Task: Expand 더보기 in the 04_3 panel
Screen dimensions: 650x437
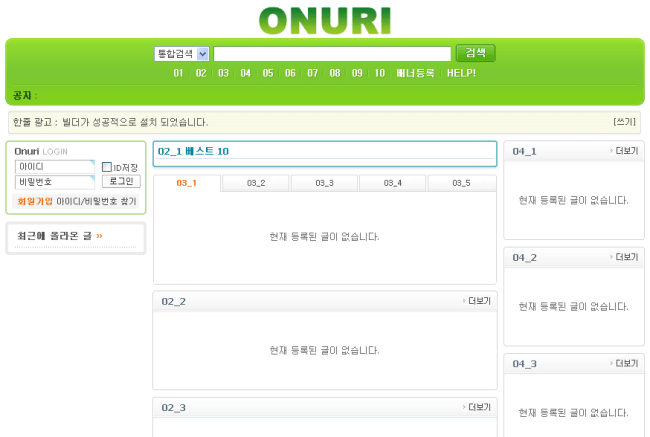Action: point(625,363)
